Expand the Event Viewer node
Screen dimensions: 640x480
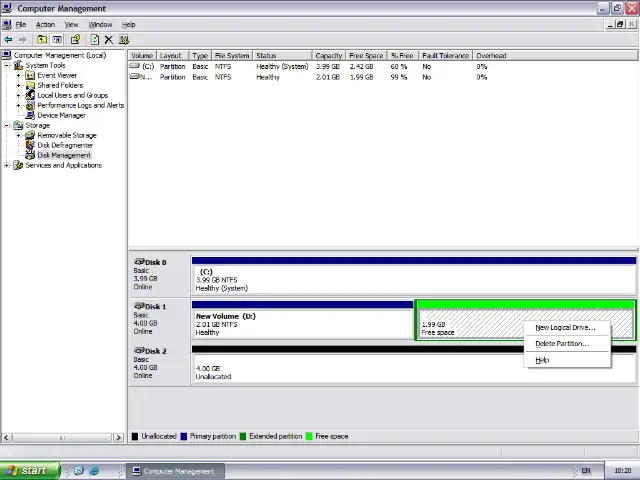click(x=18, y=75)
